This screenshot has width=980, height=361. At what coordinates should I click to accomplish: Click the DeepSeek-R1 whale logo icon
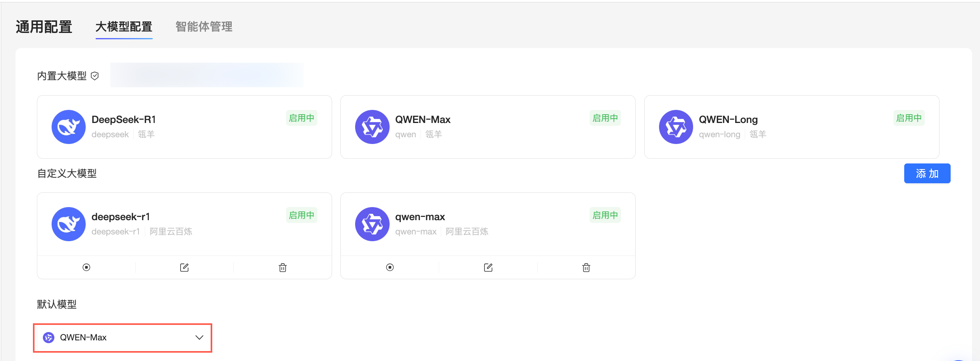[69, 127]
